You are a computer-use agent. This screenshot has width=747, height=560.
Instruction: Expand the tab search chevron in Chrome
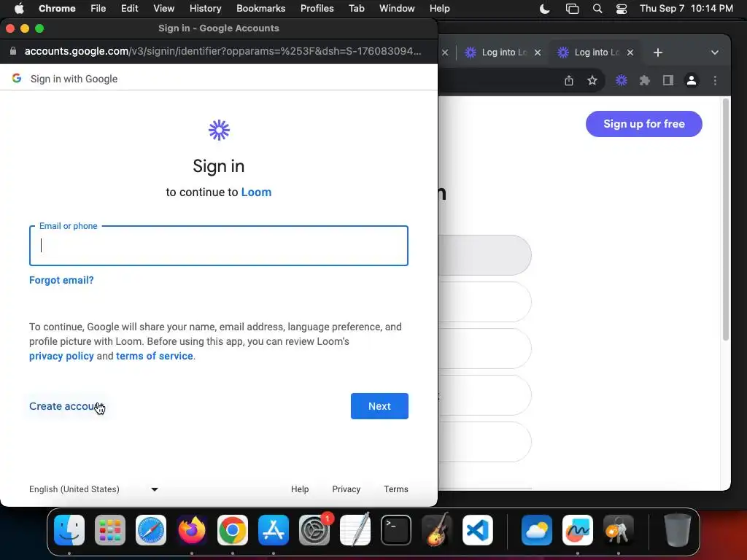click(x=715, y=52)
